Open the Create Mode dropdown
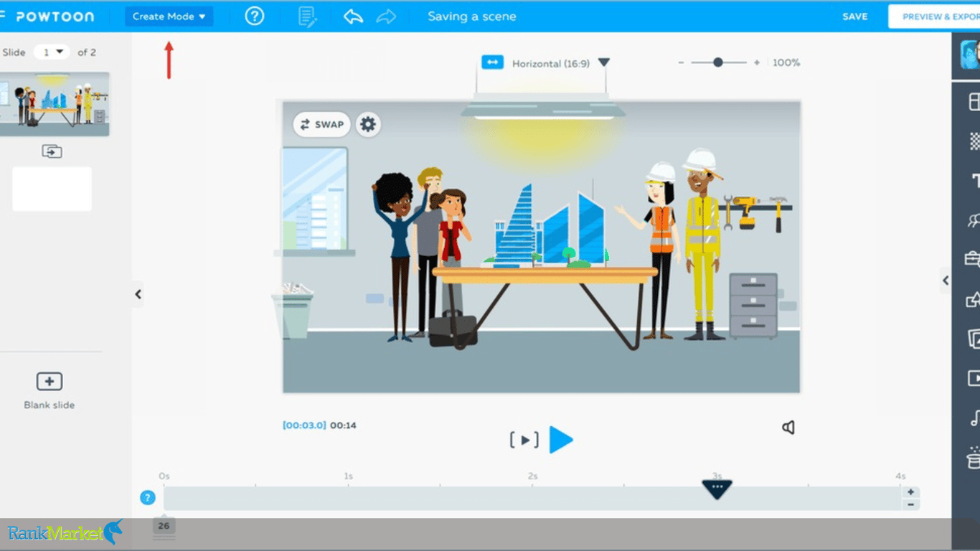This screenshot has width=980, height=551. tap(169, 17)
